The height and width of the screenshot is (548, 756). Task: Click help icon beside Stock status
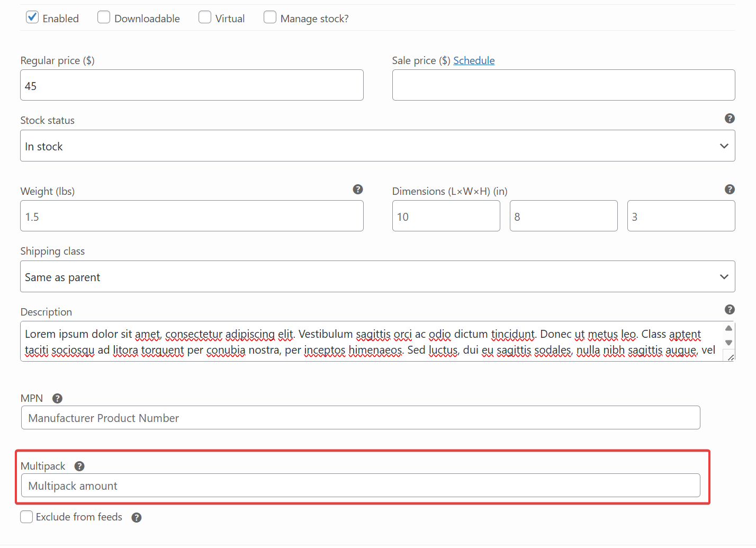[730, 119]
